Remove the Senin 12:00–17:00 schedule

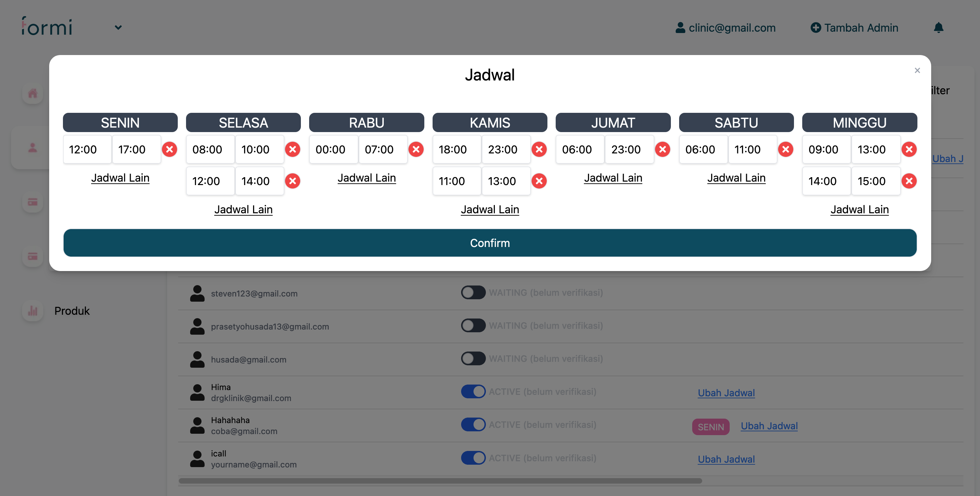click(x=169, y=149)
